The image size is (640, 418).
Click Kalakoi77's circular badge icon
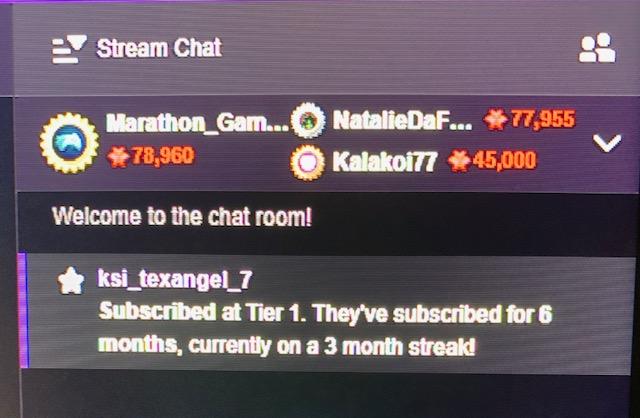click(x=308, y=162)
